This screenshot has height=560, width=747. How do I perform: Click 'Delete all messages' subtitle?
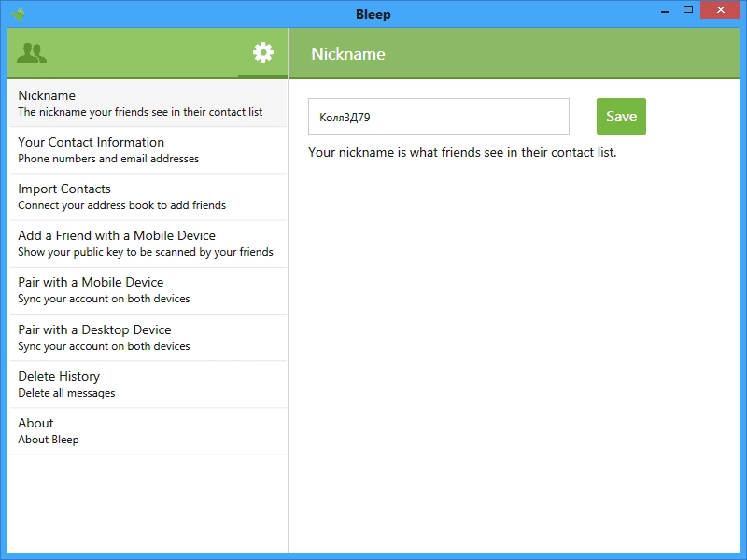pos(66,393)
